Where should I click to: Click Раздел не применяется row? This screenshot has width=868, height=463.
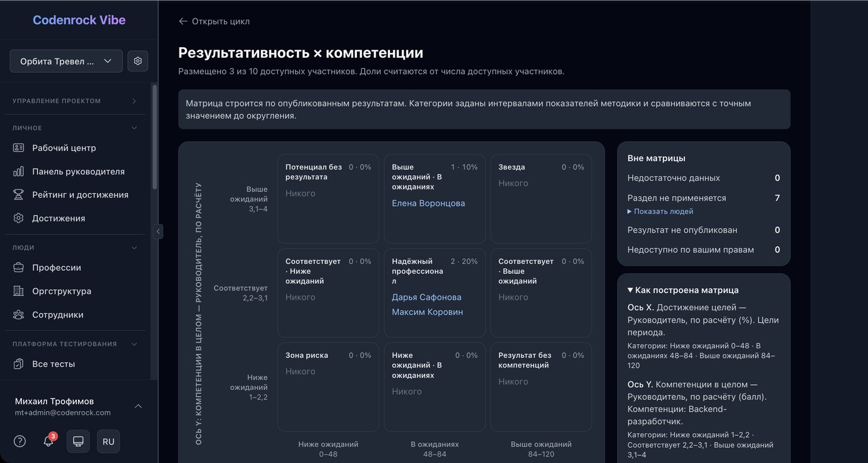pos(703,198)
